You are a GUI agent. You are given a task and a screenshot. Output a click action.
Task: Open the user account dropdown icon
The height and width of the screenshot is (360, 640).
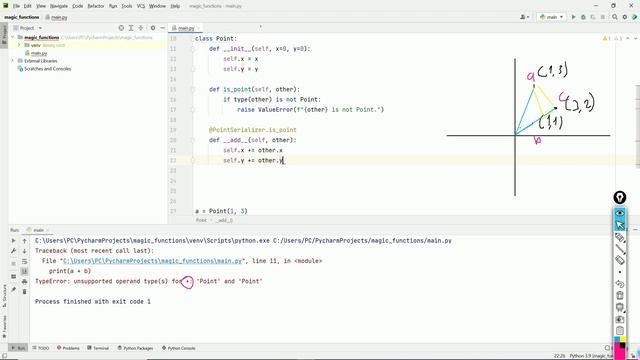tap(524, 17)
